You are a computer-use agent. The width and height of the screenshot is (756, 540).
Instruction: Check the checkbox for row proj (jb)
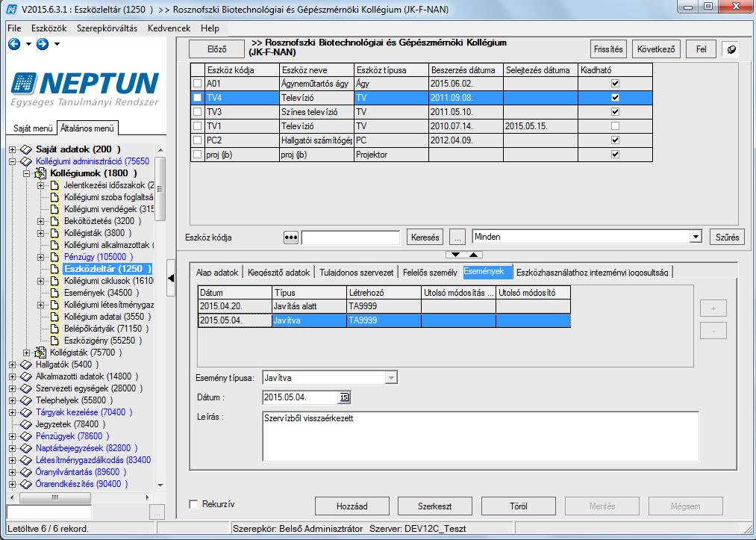pos(197,155)
